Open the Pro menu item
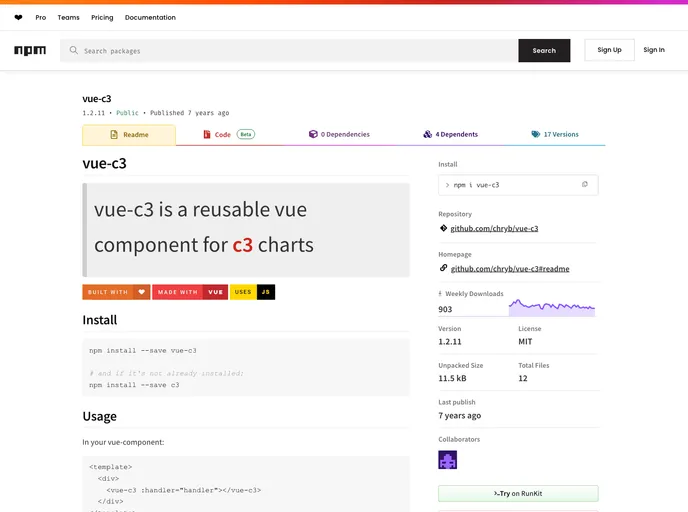The height and width of the screenshot is (512, 688). (41, 18)
